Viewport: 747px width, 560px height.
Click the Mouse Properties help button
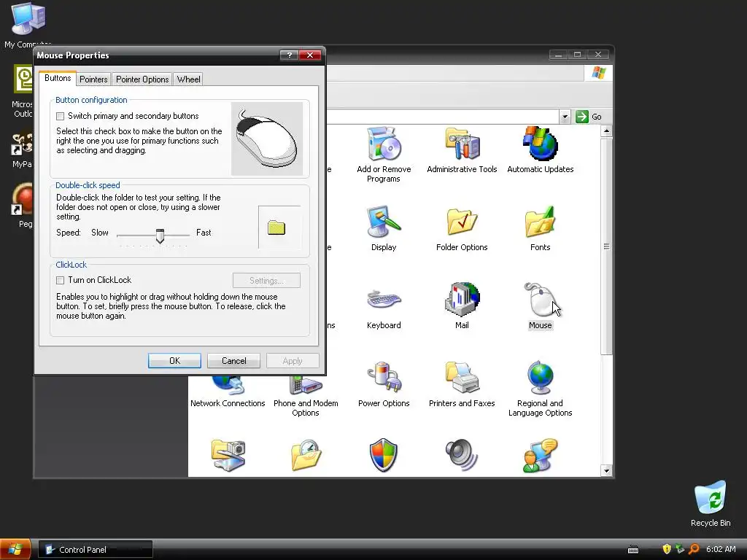[289, 55]
